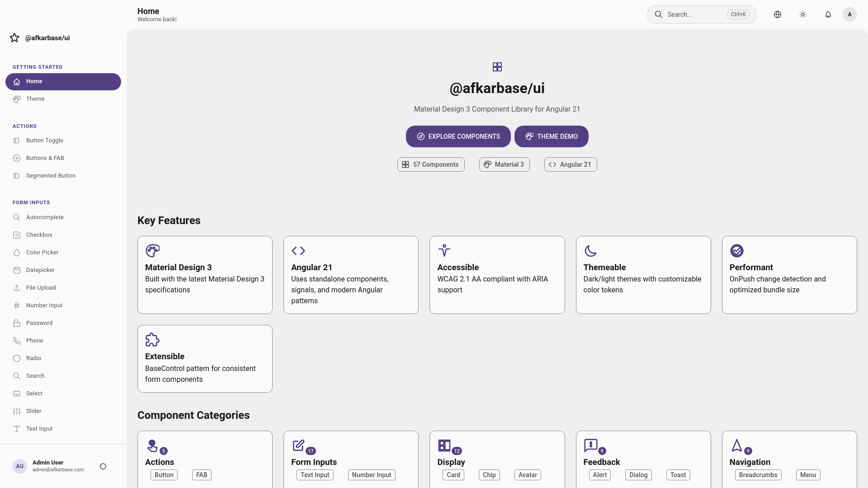
Task: Click the Avatar chip under Display
Action: tap(528, 475)
